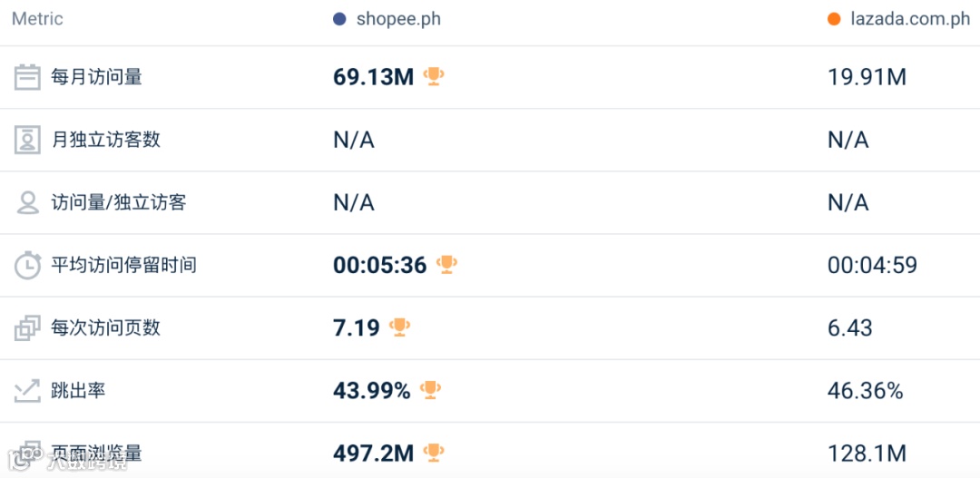Viewport: 980px width, 478px height.
Task: Click the trophy icon next to 69.13M
Action: pyautogui.click(x=434, y=76)
